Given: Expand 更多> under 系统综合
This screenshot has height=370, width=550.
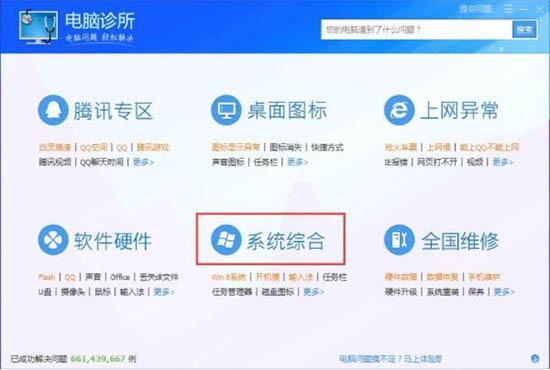Looking at the screenshot, I should point(313,292).
